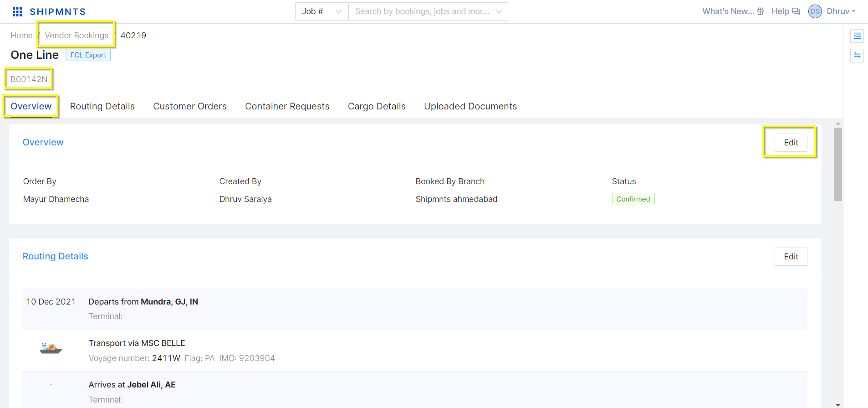The width and height of the screenshot is (868, 408).
Task: Click the DS user avatar
Action: click(815, 11)
